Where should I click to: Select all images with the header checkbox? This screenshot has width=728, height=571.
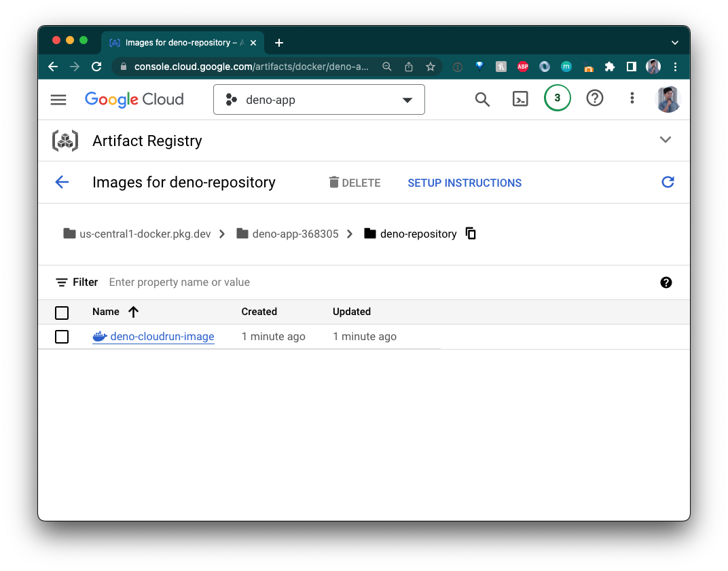pos(62,312)
